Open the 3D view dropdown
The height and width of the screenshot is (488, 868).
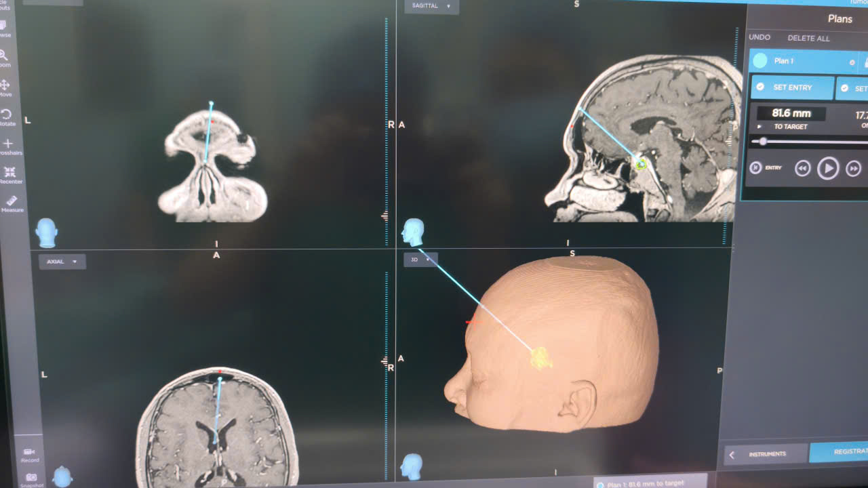tap(420, 260)
